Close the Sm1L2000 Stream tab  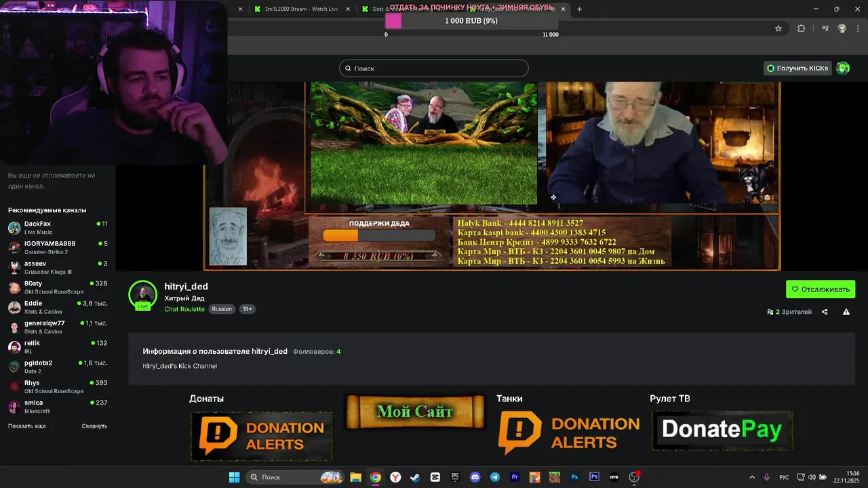(349, 9)
